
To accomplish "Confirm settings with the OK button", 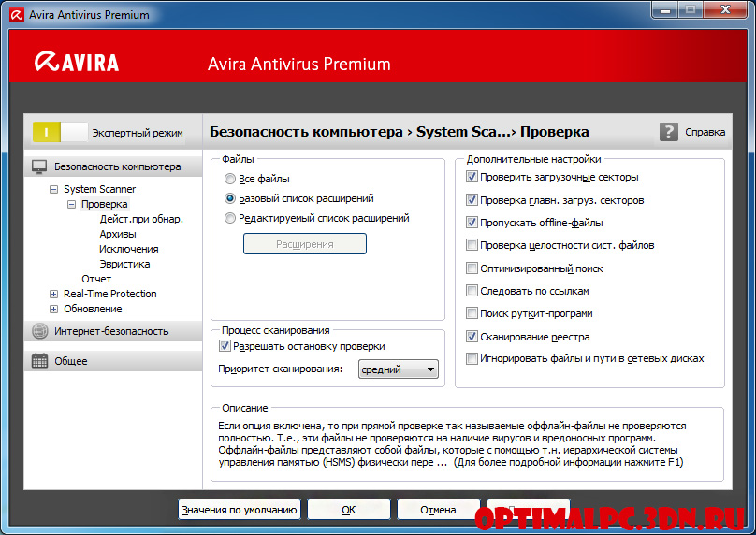I will [349, 510].
